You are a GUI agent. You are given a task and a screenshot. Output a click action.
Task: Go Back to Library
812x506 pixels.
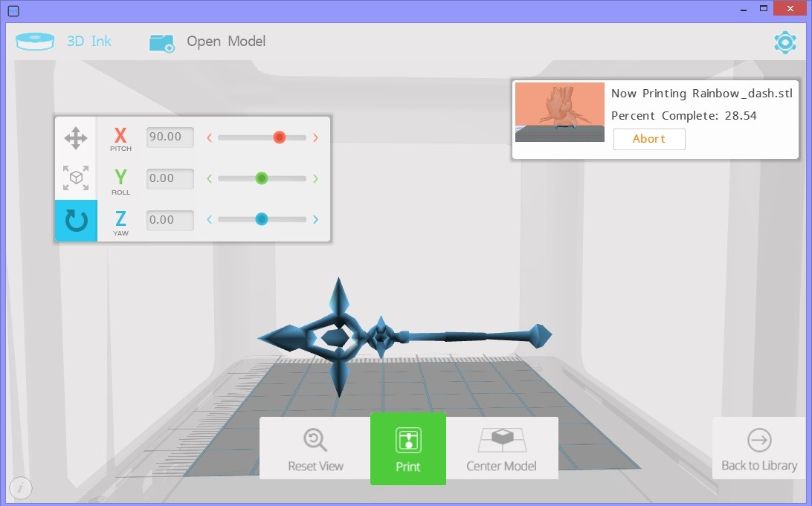click(x=758, y=450)
